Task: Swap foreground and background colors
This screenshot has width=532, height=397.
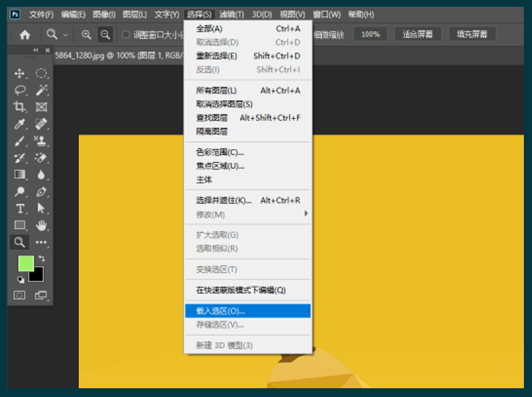Action: coord(42,259)
